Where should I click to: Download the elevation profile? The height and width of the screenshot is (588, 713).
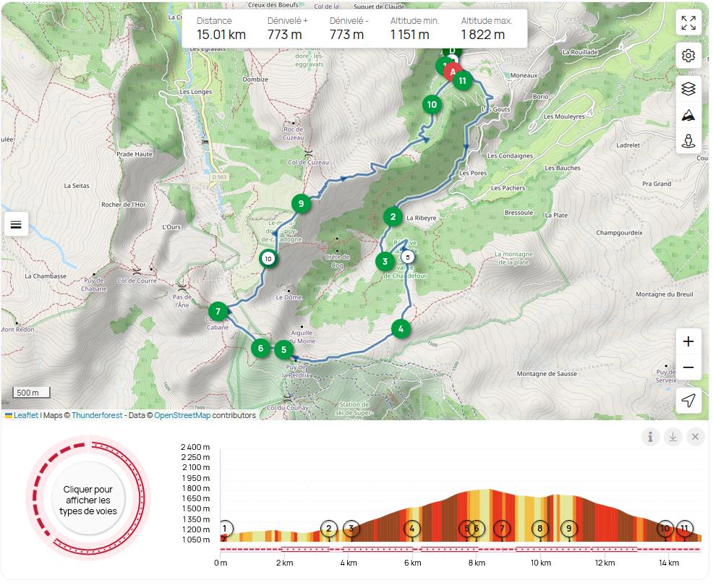click(x=673, y=437)
